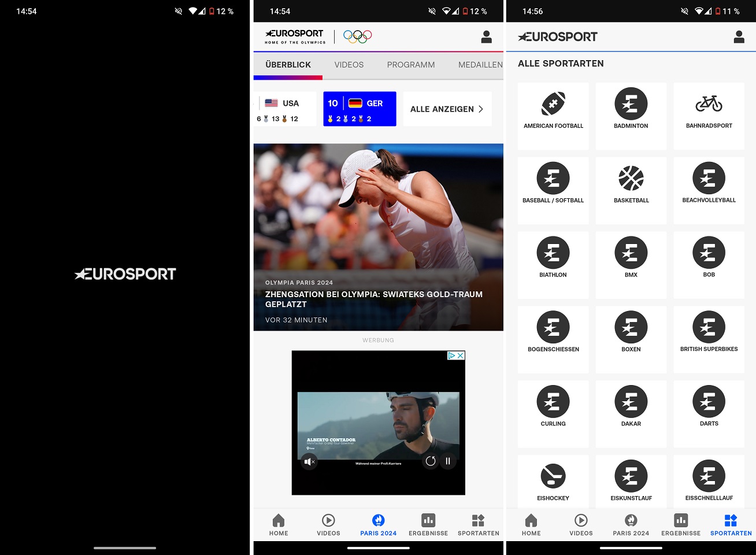Open Badminton sport tile

coord(631,116)
